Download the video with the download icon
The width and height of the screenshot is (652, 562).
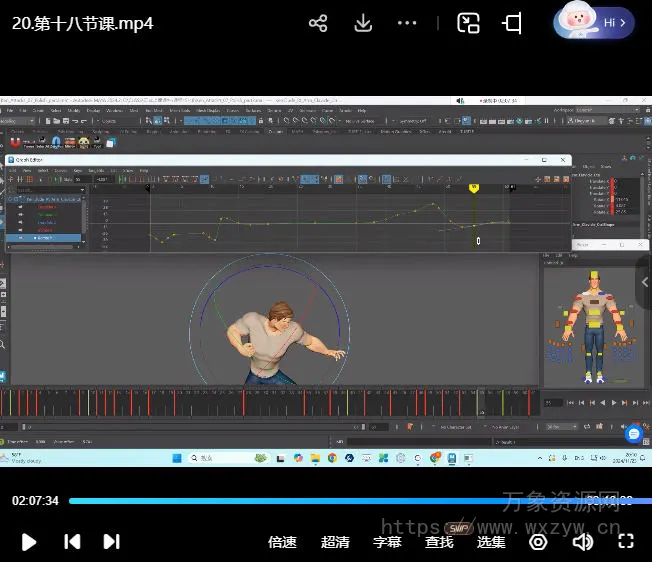point(363,23)
